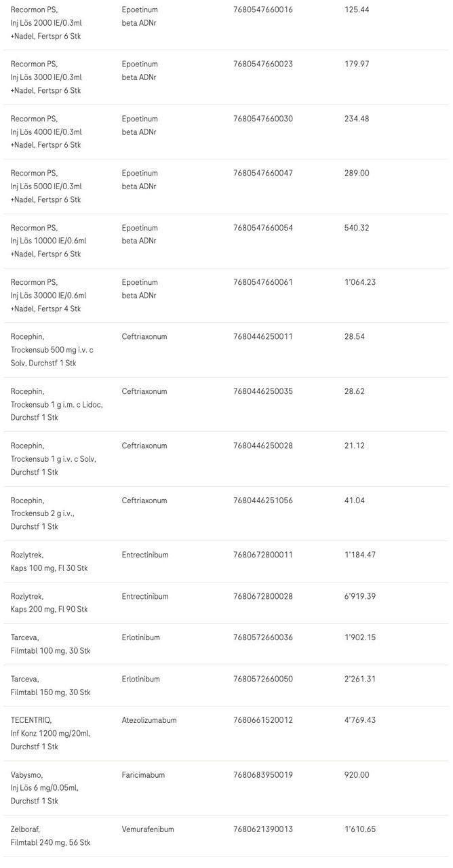Screen dimensions: 453x868
Task: Click the Vemurafenibum substance name
Action: (x=148, y=829)
